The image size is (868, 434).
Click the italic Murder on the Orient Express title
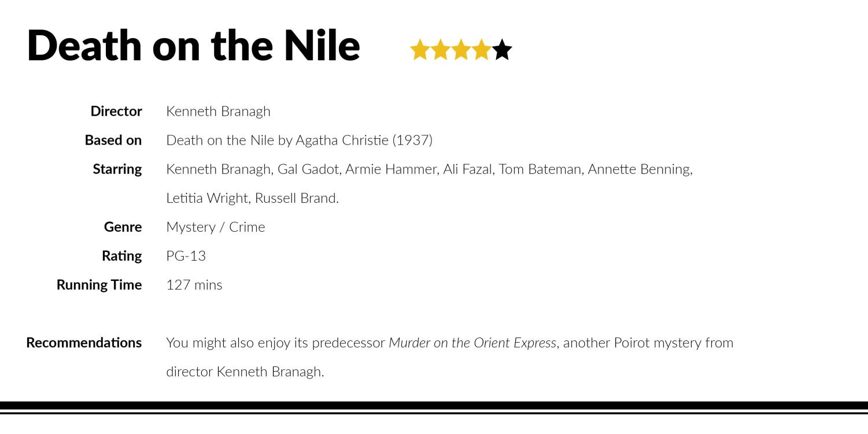(472, 342)
